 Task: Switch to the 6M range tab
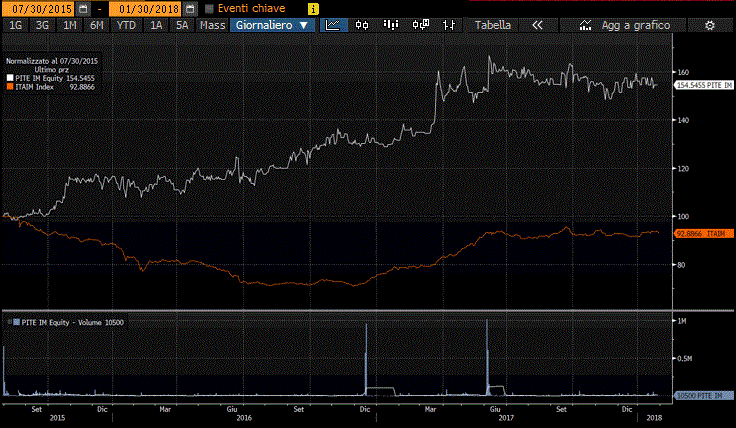point(96,25)
